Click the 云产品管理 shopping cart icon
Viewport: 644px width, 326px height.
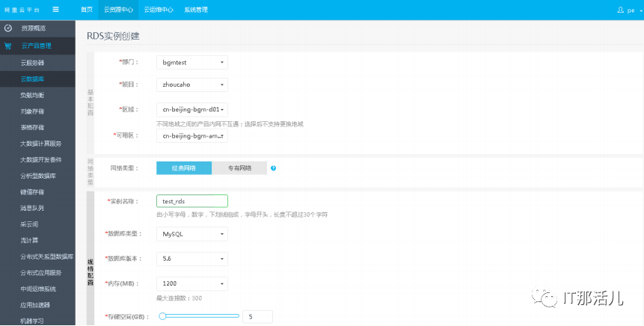(7, 46)
